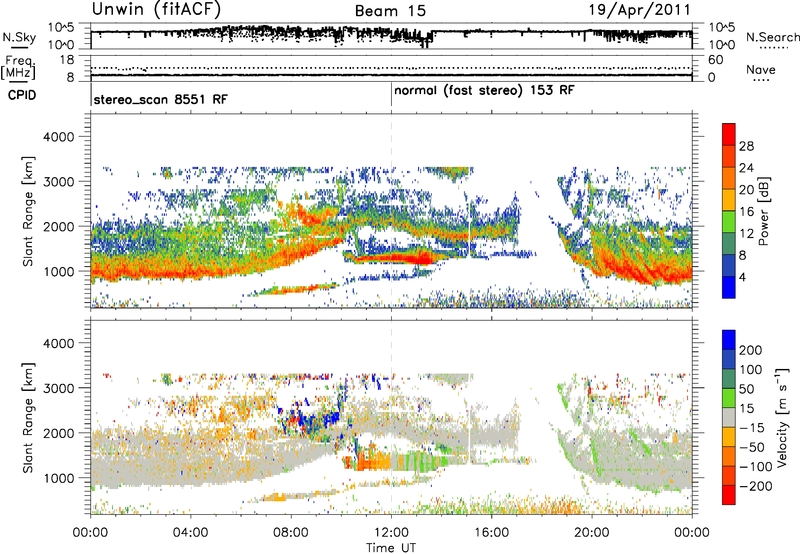800x554 pixels.
Task: Click the dotted sample line under "N.Search"
Action: coord(773,48)
